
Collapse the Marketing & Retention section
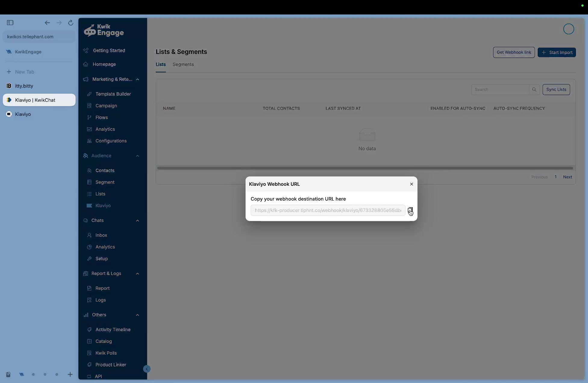(x=137, y=79)
